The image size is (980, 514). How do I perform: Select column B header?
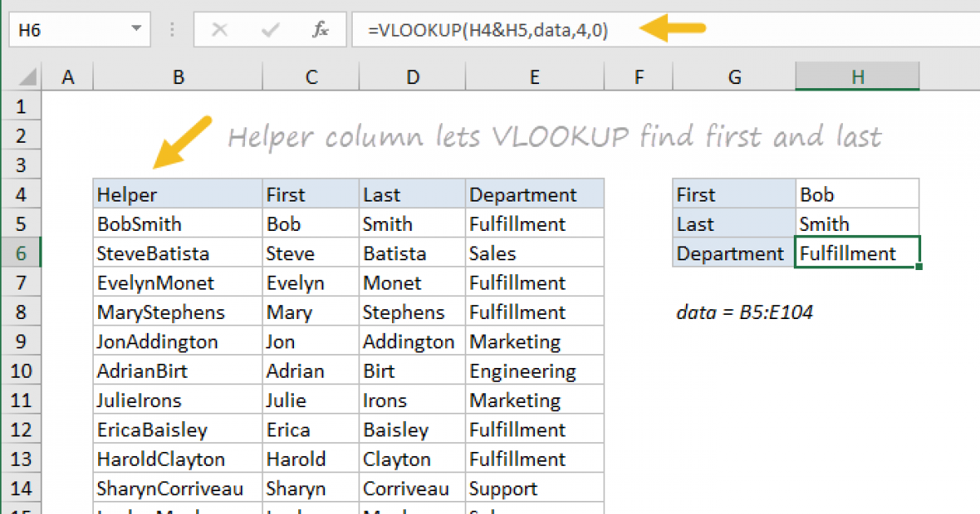(178, 76)
